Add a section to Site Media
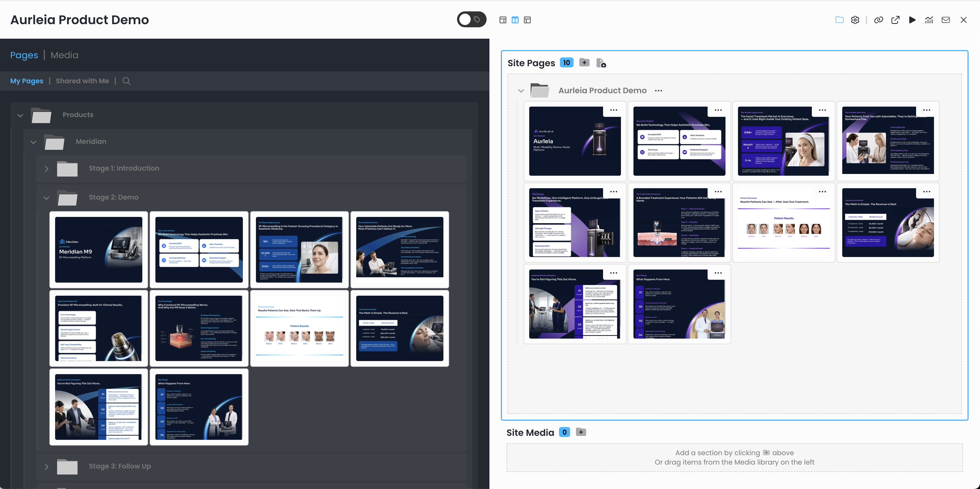This screenshot has height=489, width=980. click(x=581, y=432)
